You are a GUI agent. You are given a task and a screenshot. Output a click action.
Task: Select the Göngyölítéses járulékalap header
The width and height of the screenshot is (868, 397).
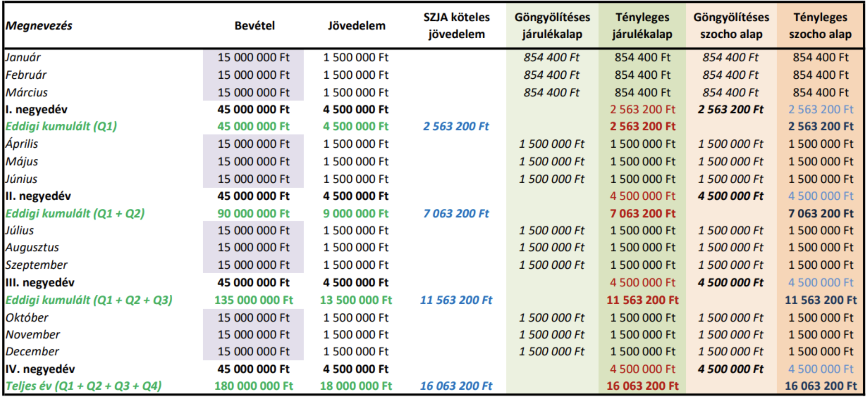552,26
